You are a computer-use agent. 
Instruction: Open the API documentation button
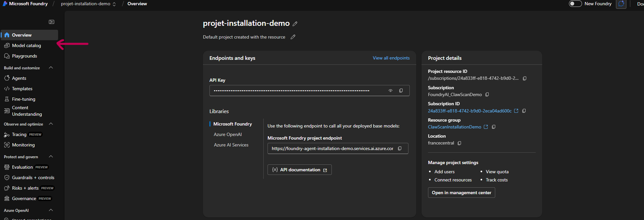(299, 170)
